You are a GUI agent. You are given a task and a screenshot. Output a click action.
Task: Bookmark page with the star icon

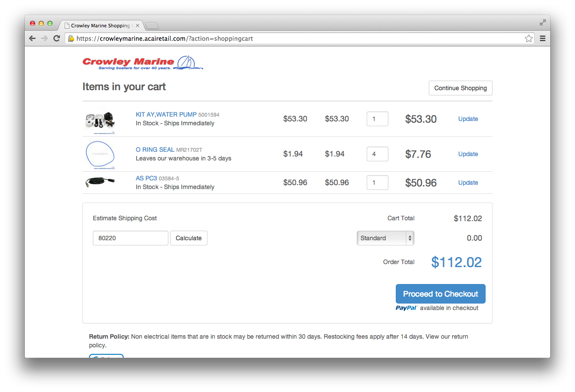point(529,39)
